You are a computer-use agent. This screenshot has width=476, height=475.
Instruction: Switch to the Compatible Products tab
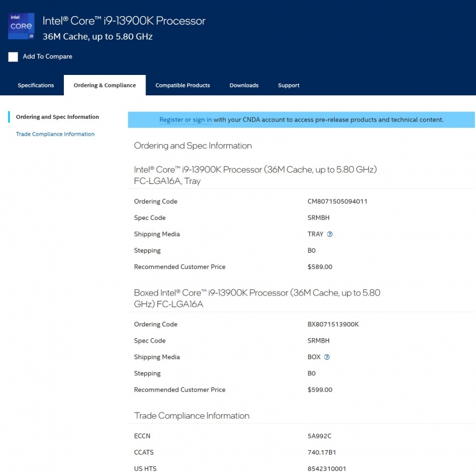tap(182, 85)
